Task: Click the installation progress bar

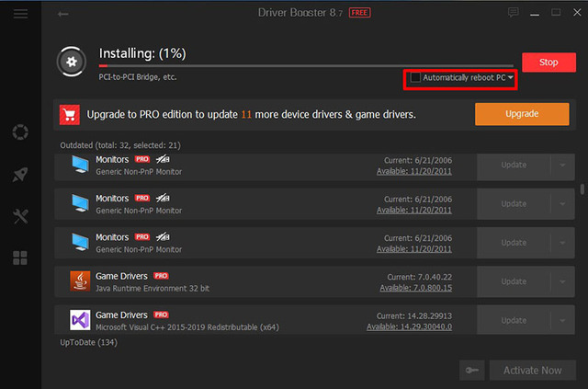Action: 306,65
